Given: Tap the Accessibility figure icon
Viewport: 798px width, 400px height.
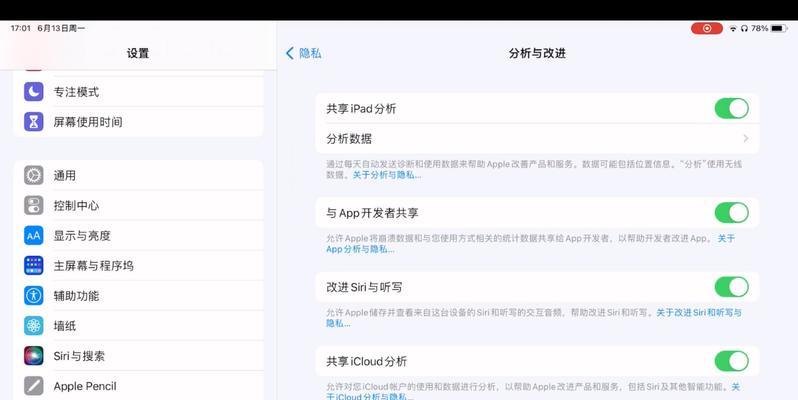Looking at the screenshot, I should click(x=34, y=296).
